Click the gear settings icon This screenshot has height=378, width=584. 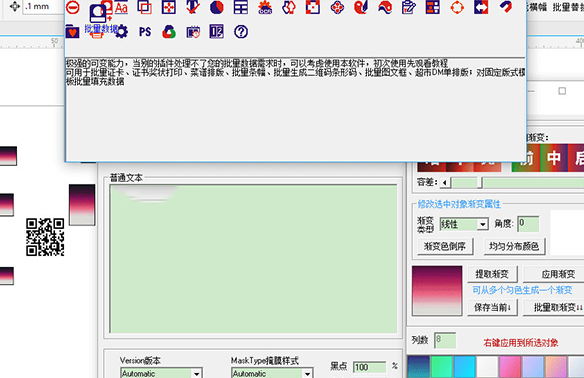tap(121, 32)
